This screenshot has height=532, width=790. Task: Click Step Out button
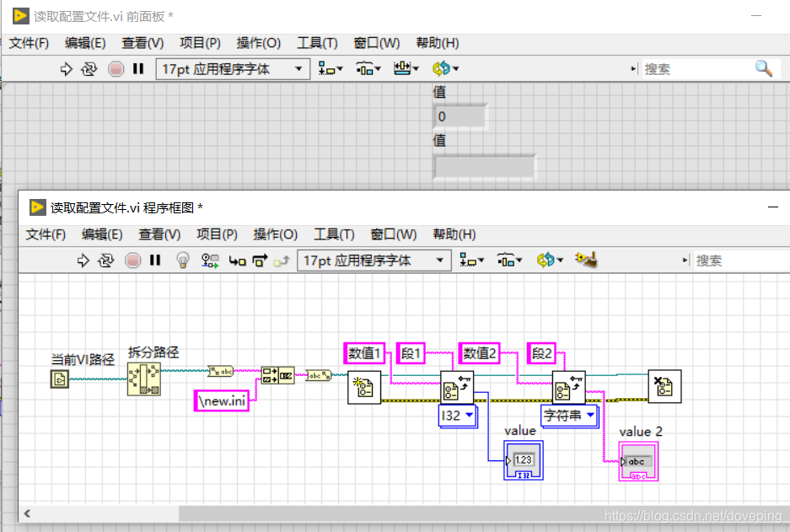(x=282, y=261)
